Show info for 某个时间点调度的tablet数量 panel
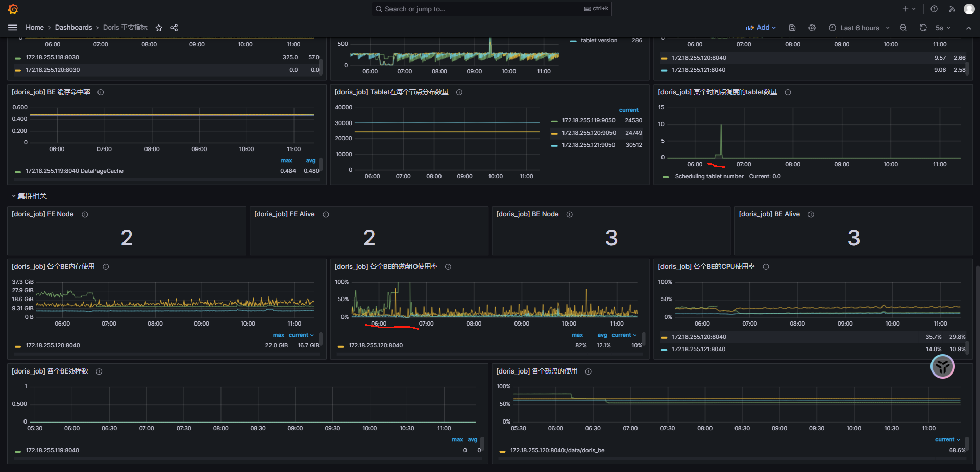980x472 pixels. click(x=788, y=92)
